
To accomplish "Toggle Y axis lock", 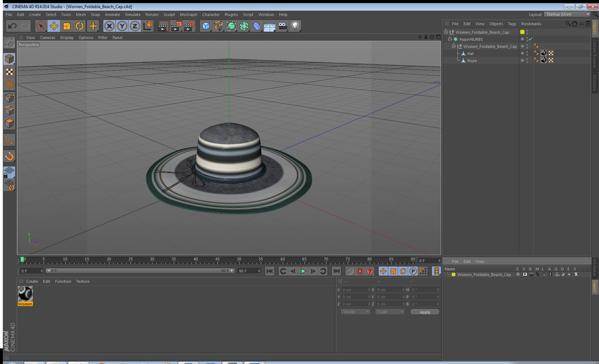I will [x=122, y=26].
